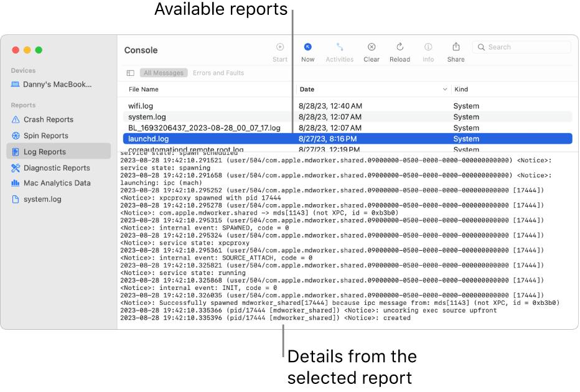Sort by Kind column header

tap(461, 89)
